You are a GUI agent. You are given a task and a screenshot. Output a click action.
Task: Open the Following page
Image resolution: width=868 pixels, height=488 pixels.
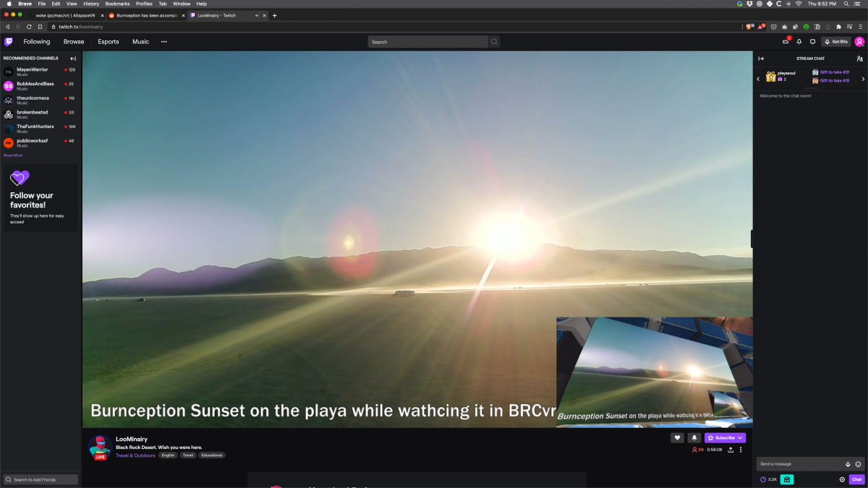37,42
